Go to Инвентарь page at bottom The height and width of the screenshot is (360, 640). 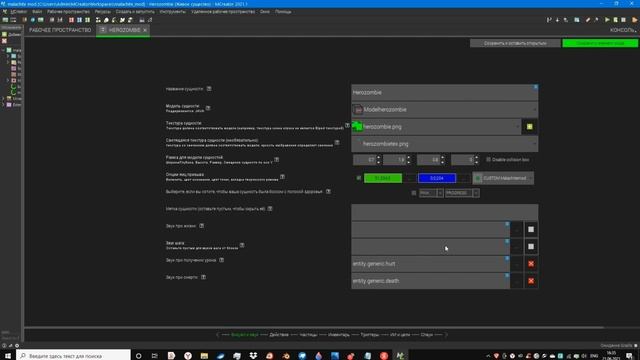[339, 335]
